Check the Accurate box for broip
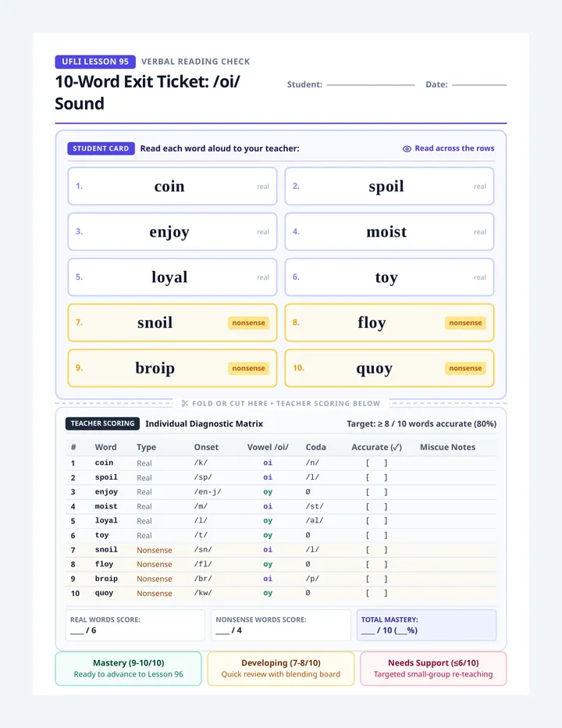This screenshot has width=562, height=728. tap(376, 579)
